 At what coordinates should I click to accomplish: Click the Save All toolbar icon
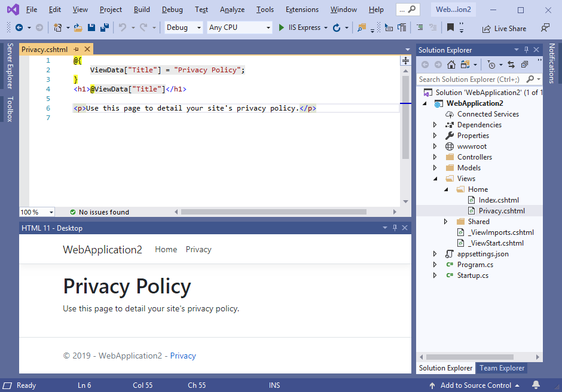click(x=104, y=27)
